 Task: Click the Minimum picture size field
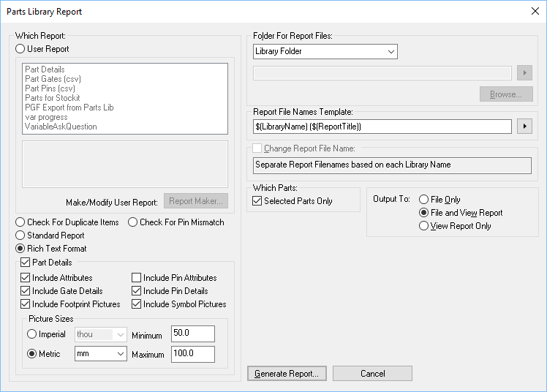coord(192,334)
